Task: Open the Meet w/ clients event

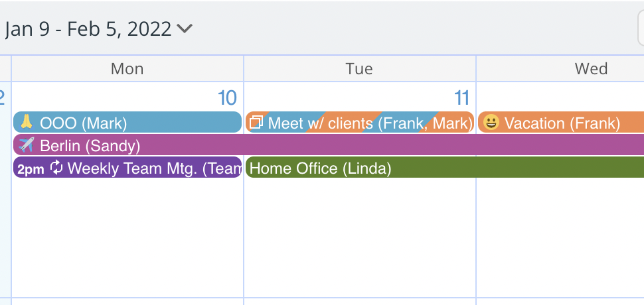Action: (360, 122)
